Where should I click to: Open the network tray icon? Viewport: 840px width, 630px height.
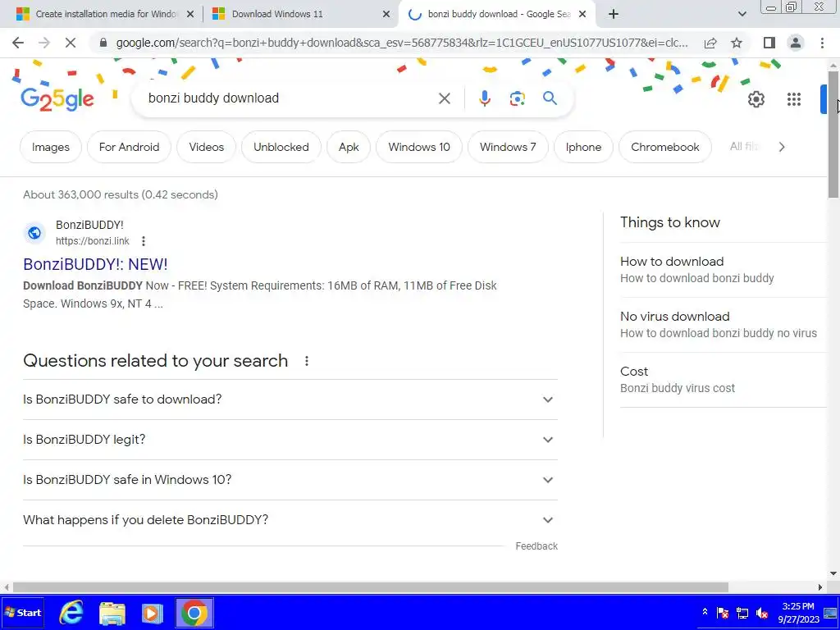742,613
